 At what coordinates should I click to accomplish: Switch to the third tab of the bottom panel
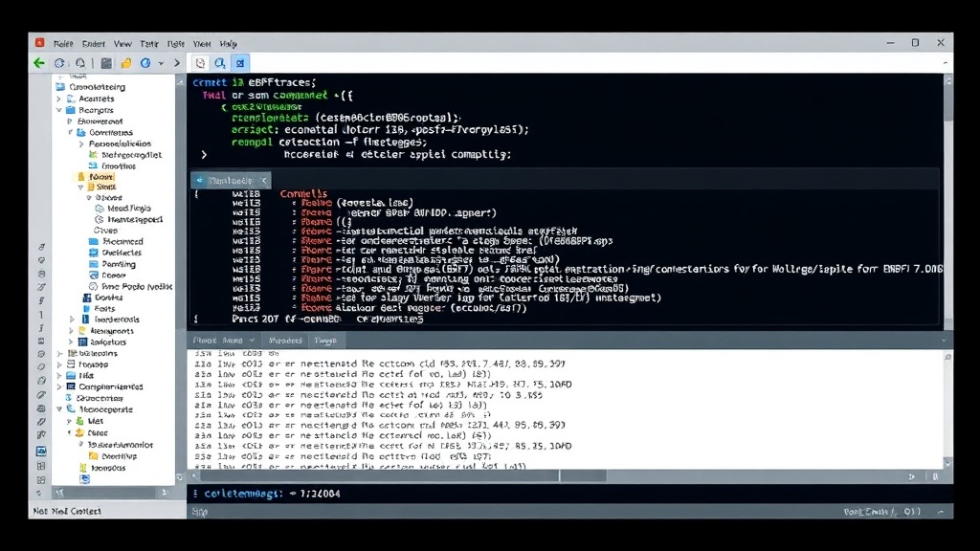(325, 341)
